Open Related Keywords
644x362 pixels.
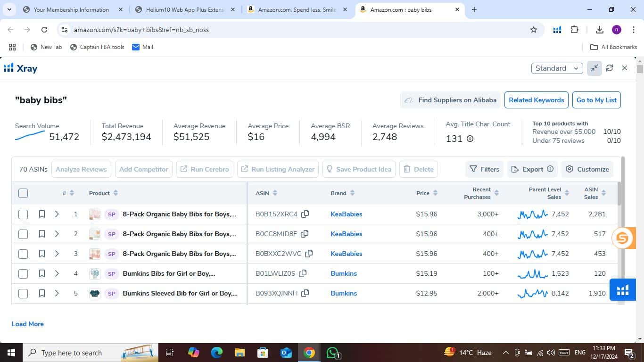pos(537,100)
